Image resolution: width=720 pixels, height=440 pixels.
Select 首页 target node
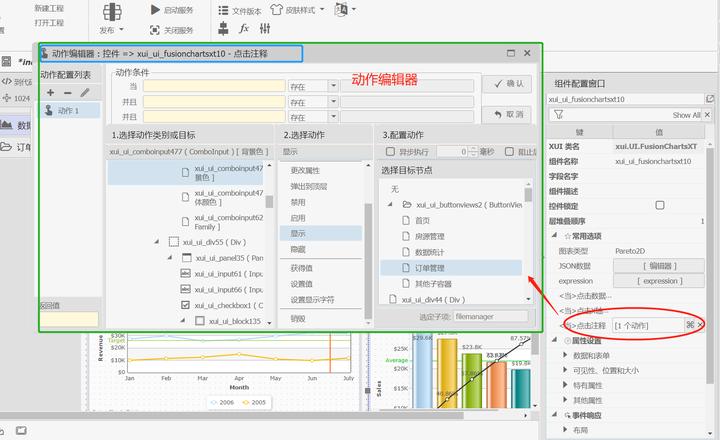point(422,220)
